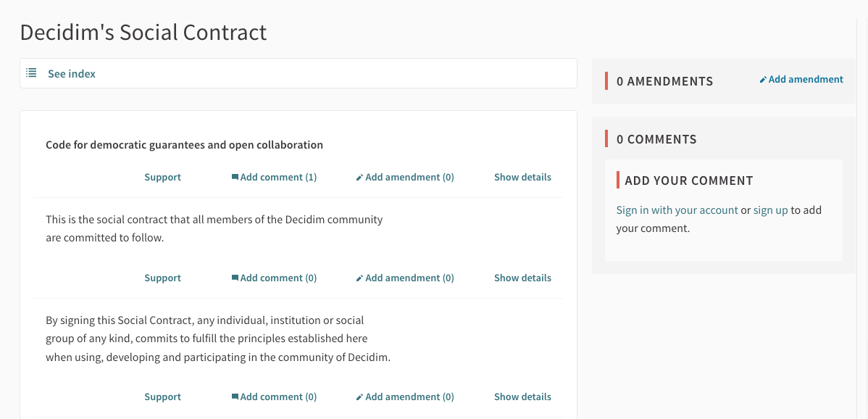The height and width of the screenshot is (419, 868).
Task: Open Sign in with your account
Action: (x=677, y=209)
